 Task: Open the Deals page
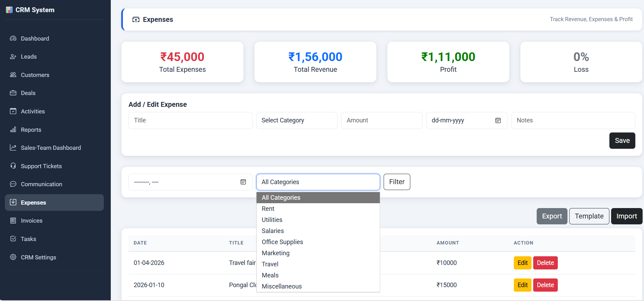(x=54, y=93)
